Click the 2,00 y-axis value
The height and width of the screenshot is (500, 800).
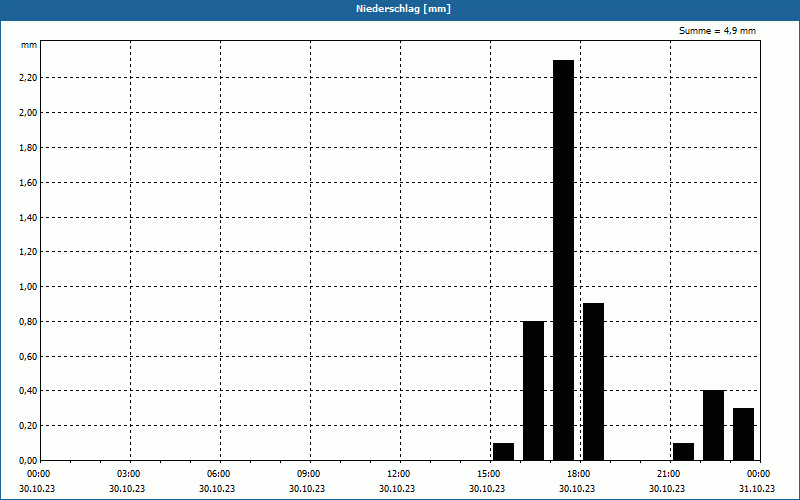pyautogui.click(x=29, y=112)
